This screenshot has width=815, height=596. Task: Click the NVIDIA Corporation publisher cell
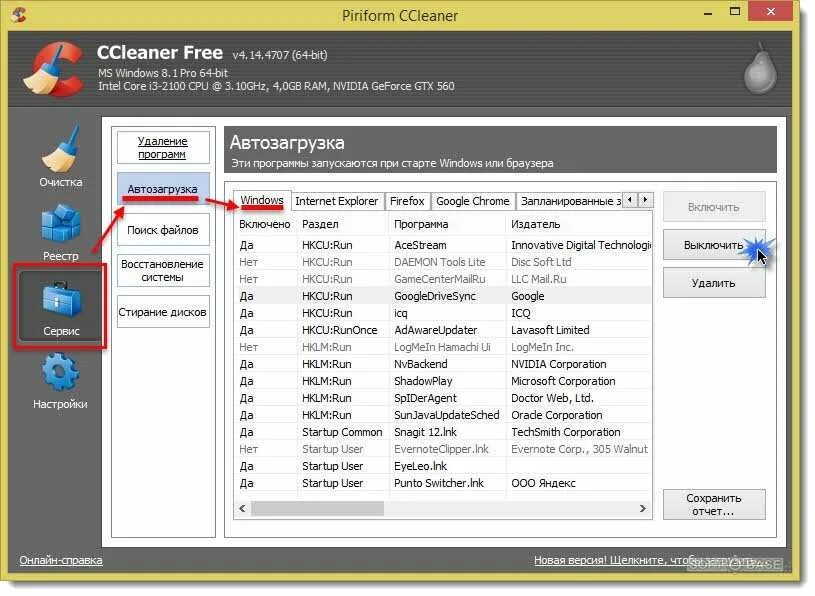click(x=558, y=364)
